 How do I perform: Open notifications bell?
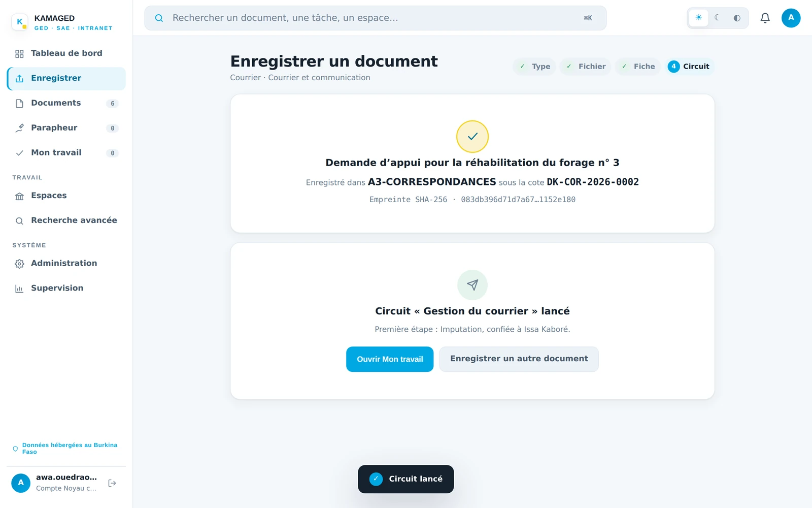point(765,18)
